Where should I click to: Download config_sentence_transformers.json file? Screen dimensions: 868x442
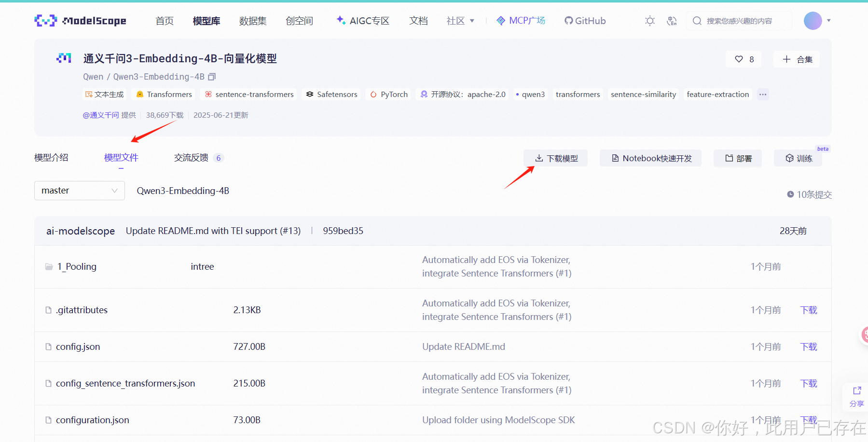(x=809, y=383)
